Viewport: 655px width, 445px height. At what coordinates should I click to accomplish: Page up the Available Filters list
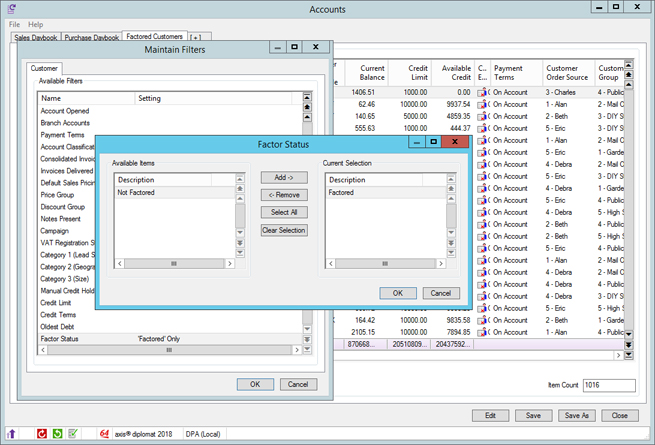[x=307, y=107]
